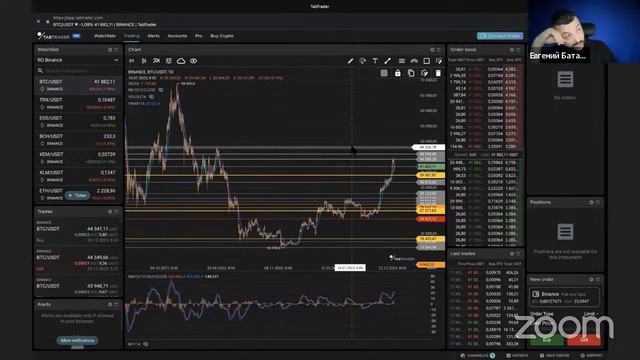Screen dimensions: 640x360
Task: Open the indicators icon in chart toolbar
Action: [x=156, y=61]
